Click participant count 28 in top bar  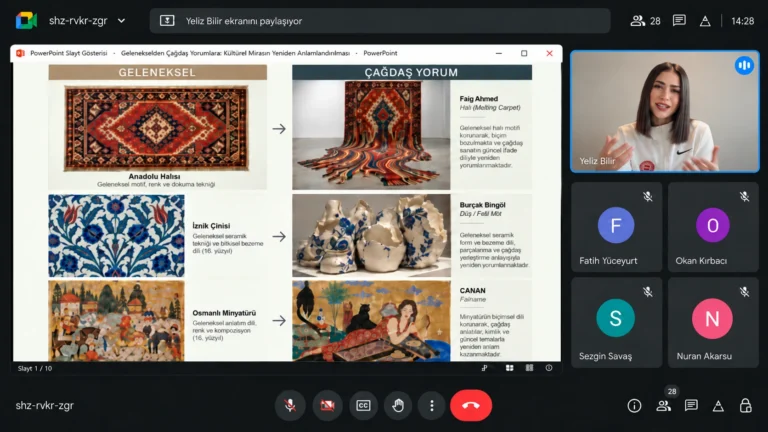point(655,21)
